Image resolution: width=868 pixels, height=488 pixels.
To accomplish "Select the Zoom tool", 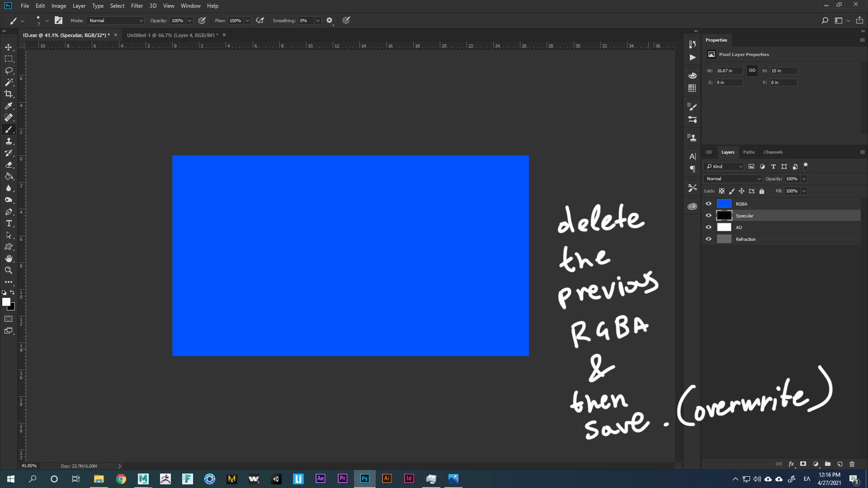I will [9, 270].
